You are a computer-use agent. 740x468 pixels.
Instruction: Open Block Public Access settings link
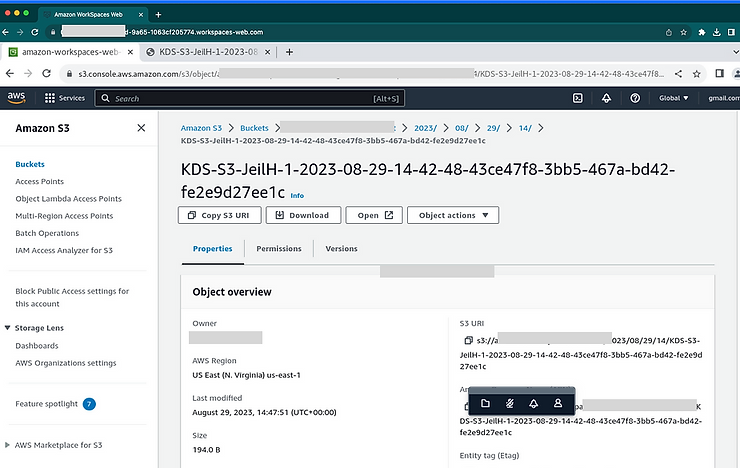72,297
